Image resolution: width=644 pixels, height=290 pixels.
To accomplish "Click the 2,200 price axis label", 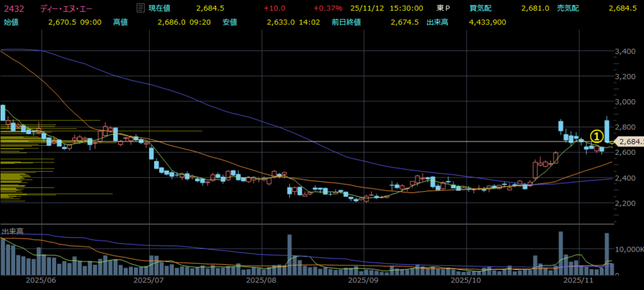I will click(x=627, y=203).
